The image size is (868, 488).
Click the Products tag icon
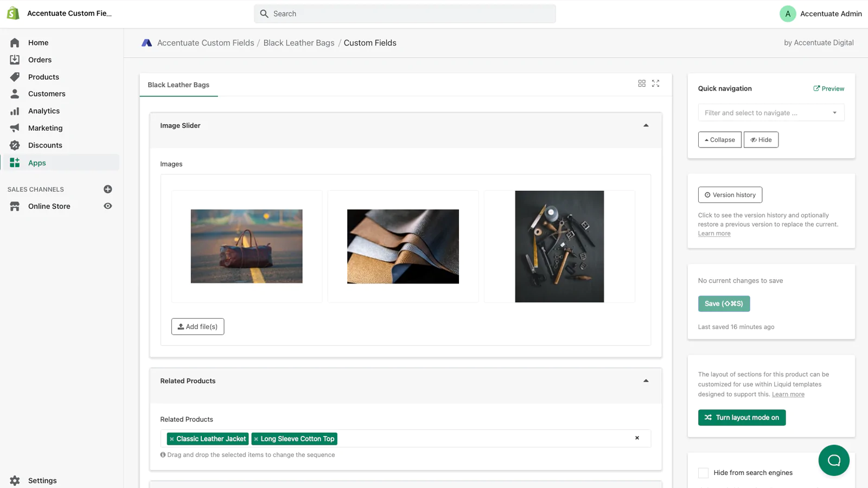(x=15, y=77)
